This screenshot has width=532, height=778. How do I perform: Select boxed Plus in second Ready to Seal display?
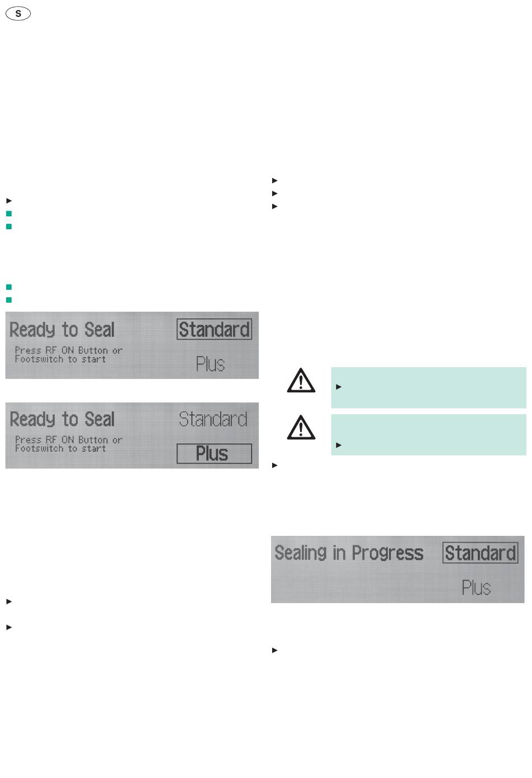coord(214,453)
